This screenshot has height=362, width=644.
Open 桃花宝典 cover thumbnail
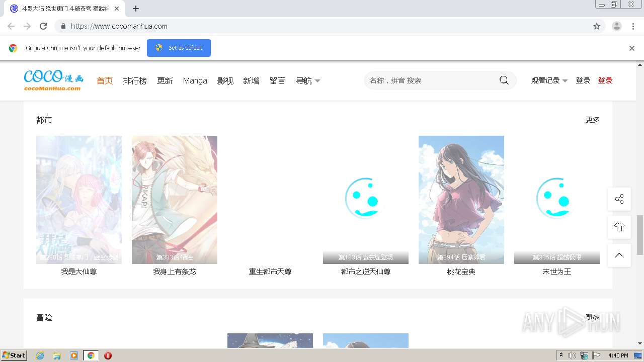click(461, 200)
